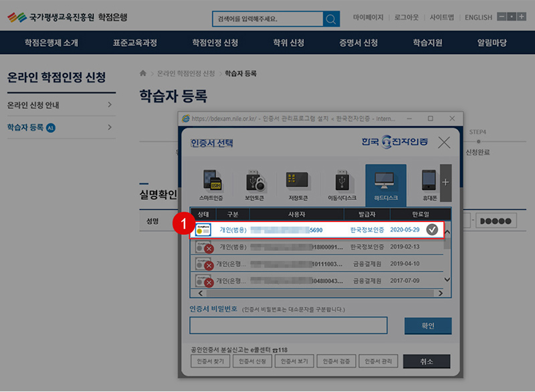
Task: Close the 인증서 선택 dialog with X
Action: 444,142
